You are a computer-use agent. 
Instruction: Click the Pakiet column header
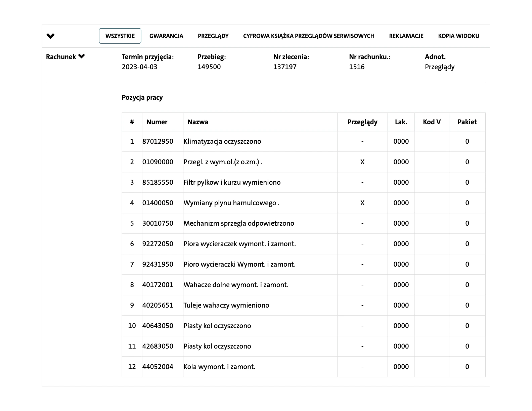coord(467,122)
